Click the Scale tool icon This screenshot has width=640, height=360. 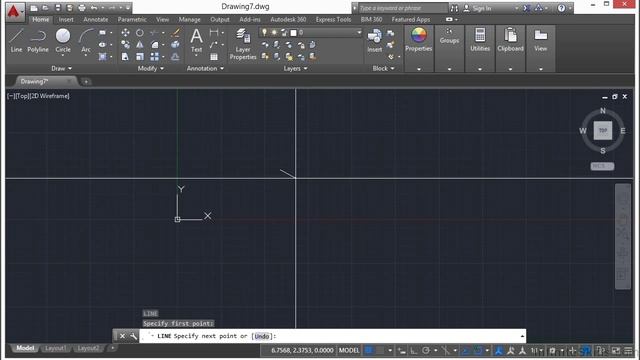[140, 57]
